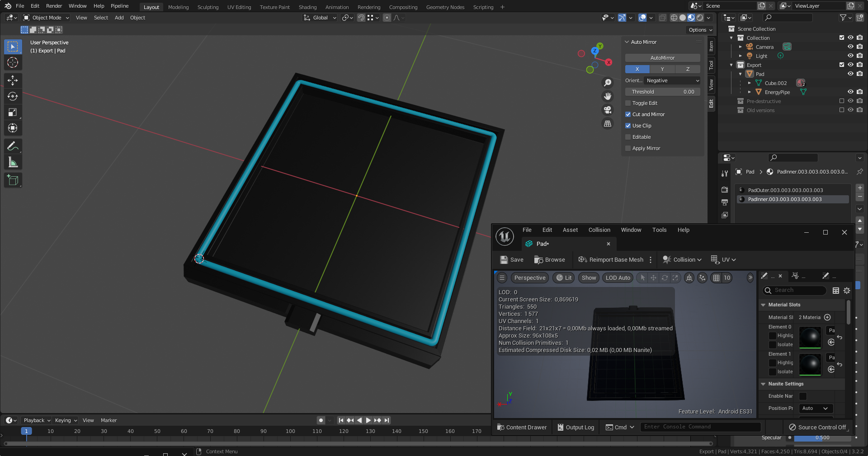Click the viewport zoom magnifier icon
This screenshot has width=868, height=456.
608,82
